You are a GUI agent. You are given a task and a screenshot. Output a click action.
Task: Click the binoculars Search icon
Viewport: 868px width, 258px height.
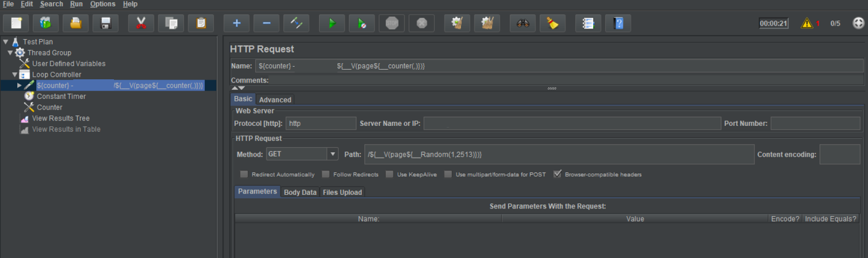point(522,23)
